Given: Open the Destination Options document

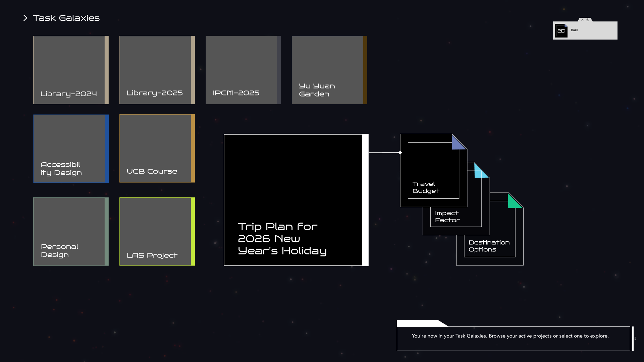Looking at the screenshot, I should [489, 246].
